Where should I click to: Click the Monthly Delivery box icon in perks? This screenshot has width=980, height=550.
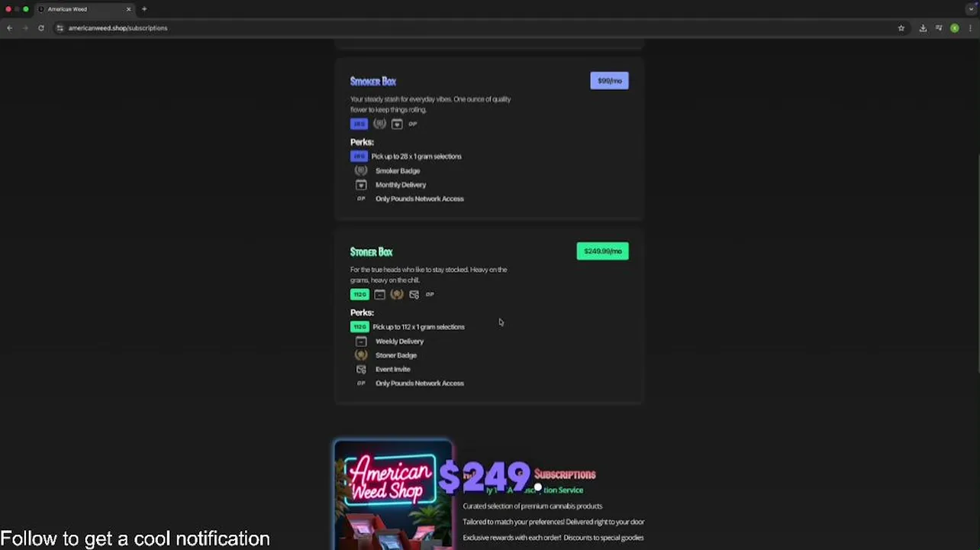(361, 185)
